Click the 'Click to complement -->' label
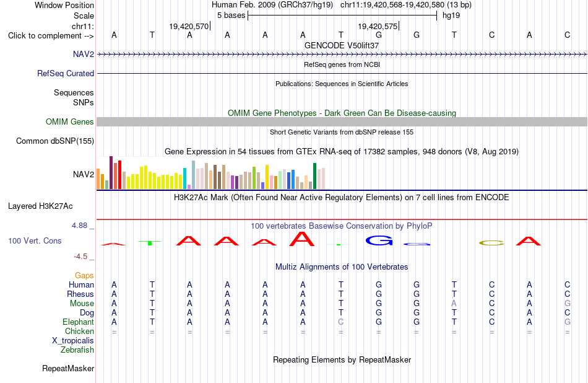This screenshot has width=588, height=383. (x=51, y=36)
